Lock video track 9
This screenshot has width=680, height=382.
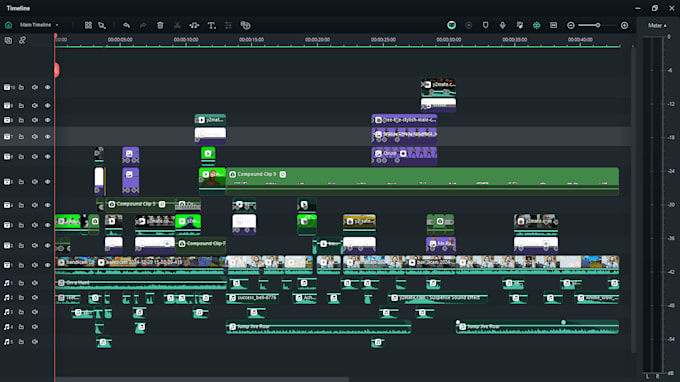pos(21,105)
